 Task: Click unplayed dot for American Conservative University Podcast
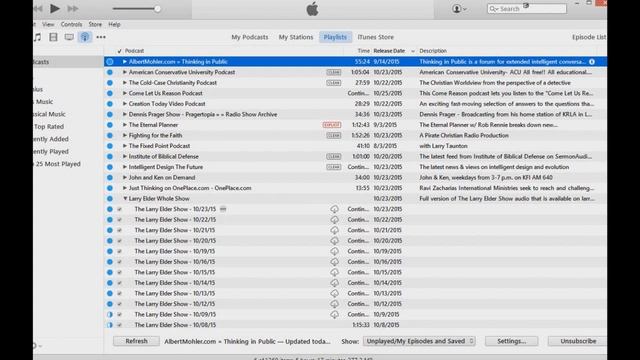coord(110,72)
